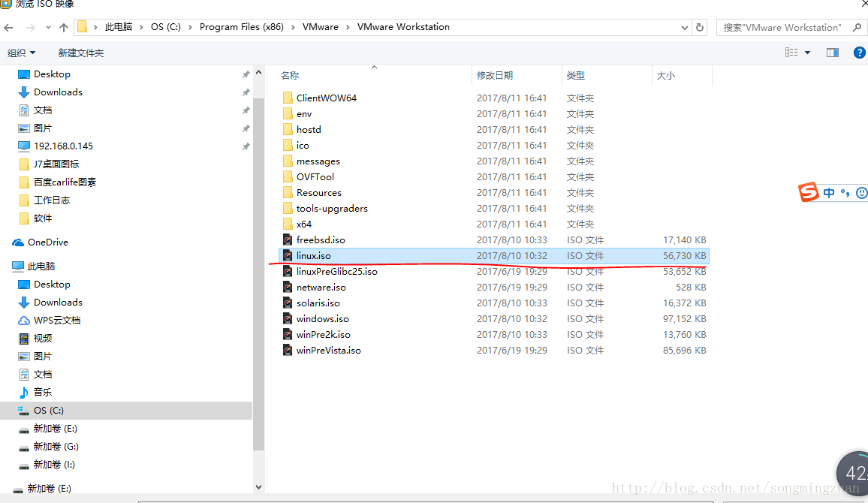
Task: Select OS (C:) in address breadcrumb
Action: (x=165, y=27)
